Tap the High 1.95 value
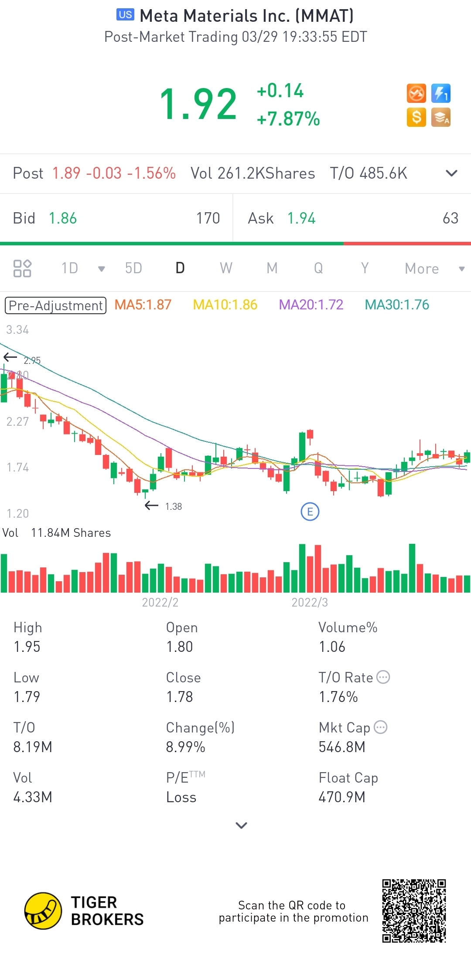The image size is (471, 980). pos(27,647)
